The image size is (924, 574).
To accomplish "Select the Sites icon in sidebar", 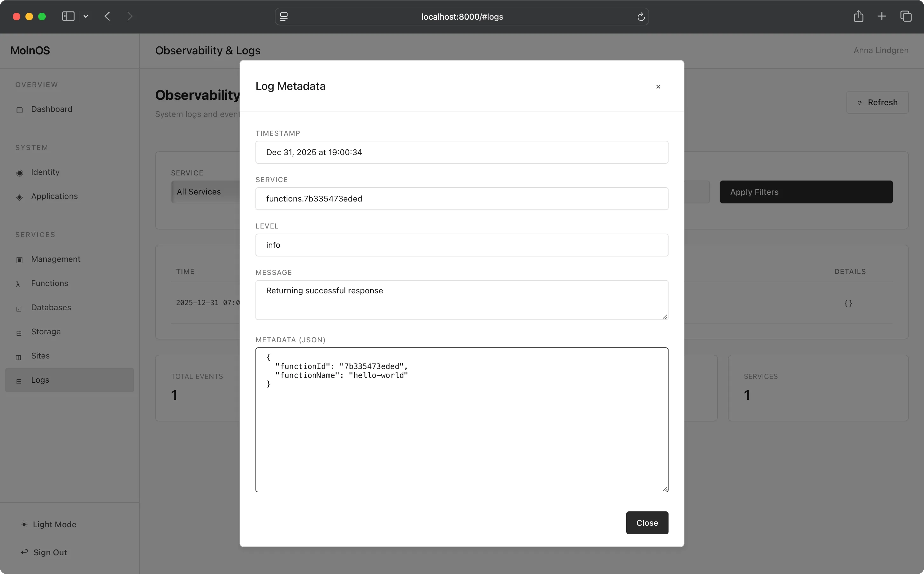I will 19,357.
